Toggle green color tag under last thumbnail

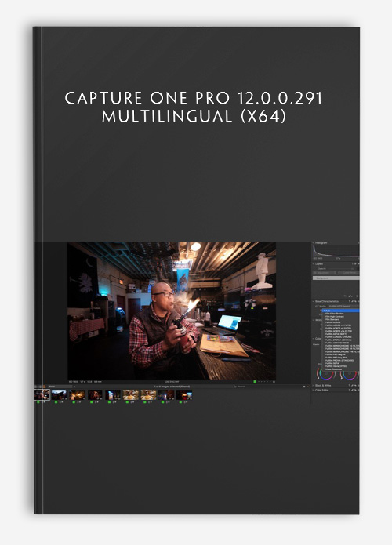tap(180, 402)
